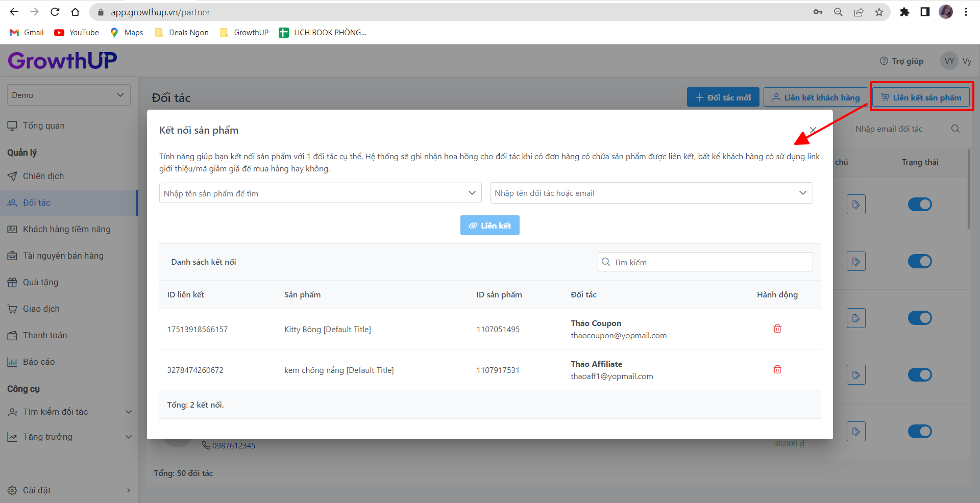
Task: Click the first row edit note icon
Action: [856, 205]
